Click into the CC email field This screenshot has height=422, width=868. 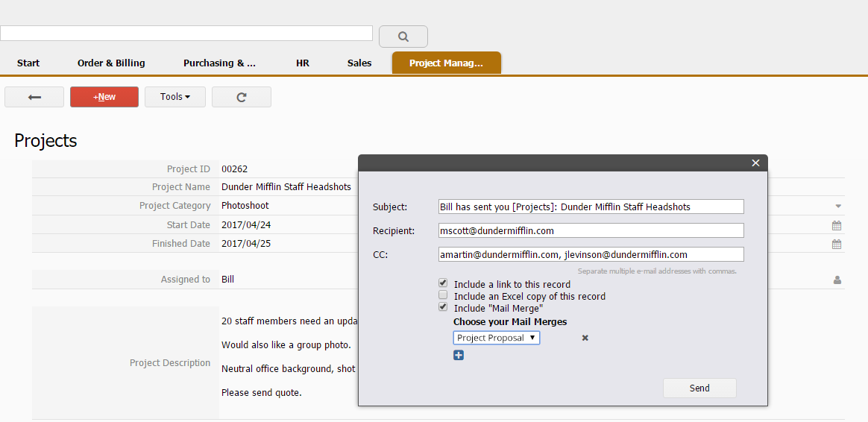(591, 255)
